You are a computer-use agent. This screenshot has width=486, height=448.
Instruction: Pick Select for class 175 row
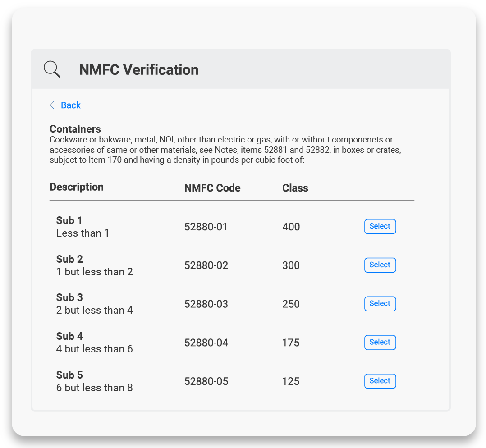coord(380,343)
